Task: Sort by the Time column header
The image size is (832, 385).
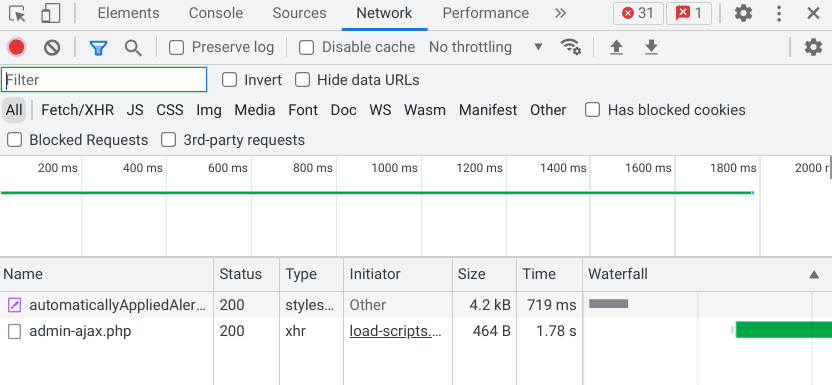Action: click(x=549, y=274)
